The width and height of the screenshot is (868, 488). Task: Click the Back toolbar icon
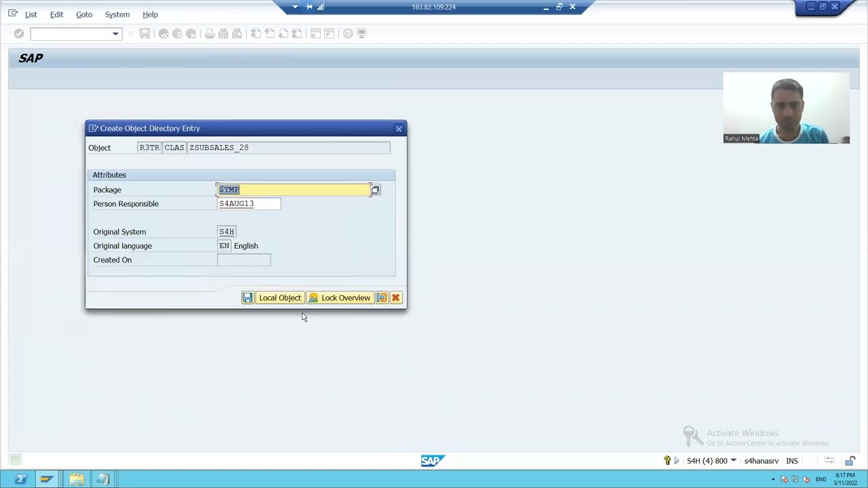point(163,33)
